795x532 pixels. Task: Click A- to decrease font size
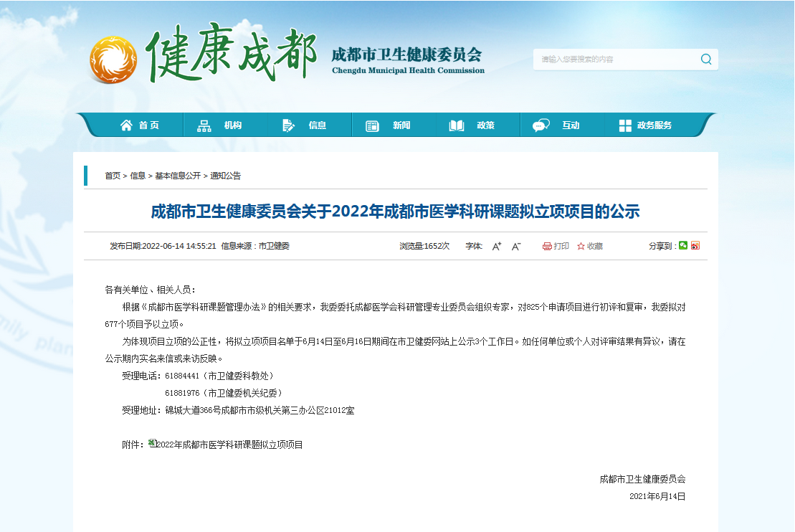pyautogui.click(x=515, y=246)
